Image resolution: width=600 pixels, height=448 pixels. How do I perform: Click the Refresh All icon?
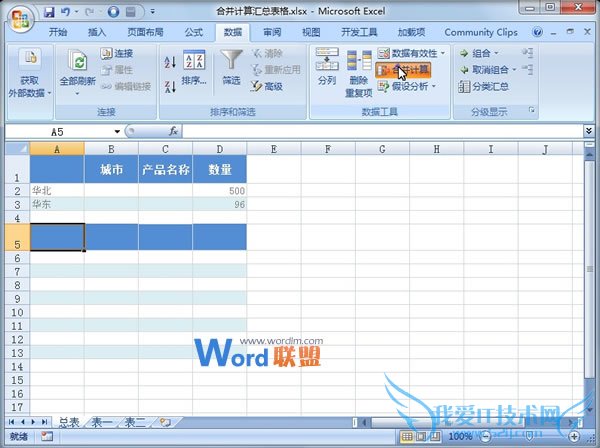[x=78, y=60]
